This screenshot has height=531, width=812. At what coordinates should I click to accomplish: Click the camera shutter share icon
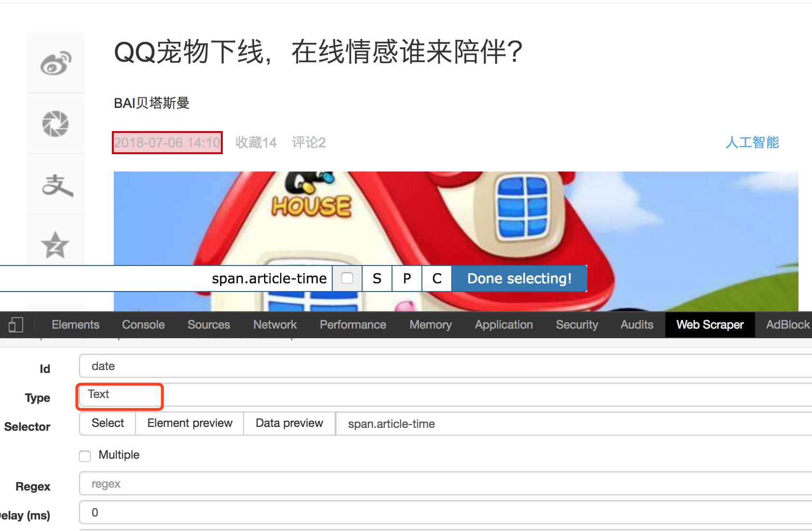(56, 124)
